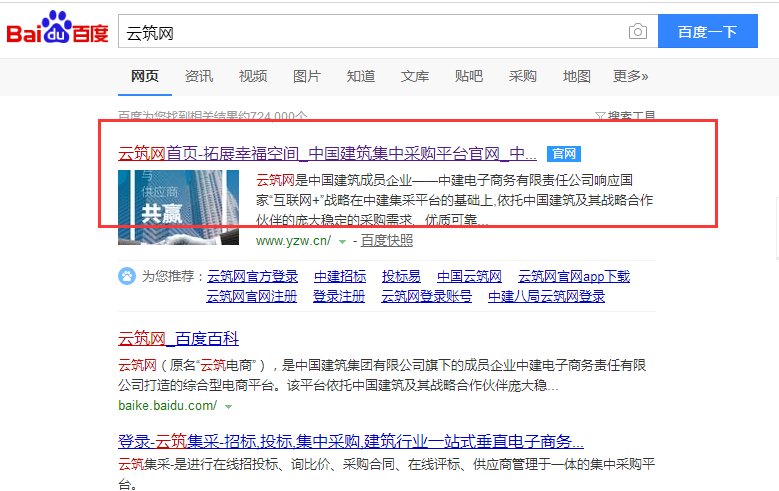Screen dimensions: 779x491
Task: Switch to the 网页 tab
Action: pos(145,76)
